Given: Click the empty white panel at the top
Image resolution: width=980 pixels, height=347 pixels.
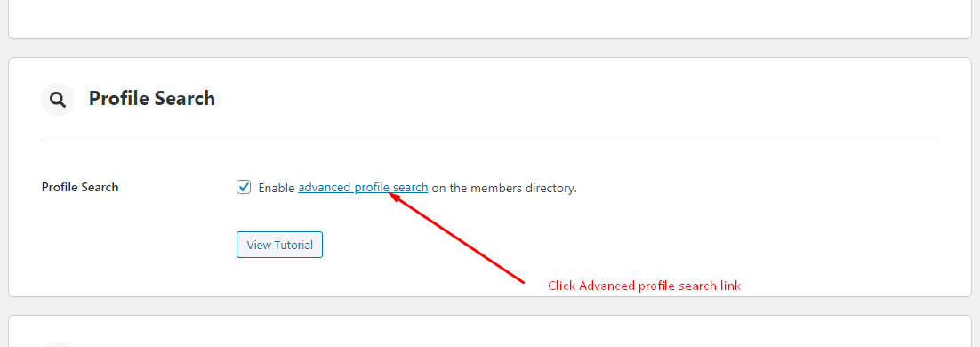Looking at the screenshot, I should (490, 19).
